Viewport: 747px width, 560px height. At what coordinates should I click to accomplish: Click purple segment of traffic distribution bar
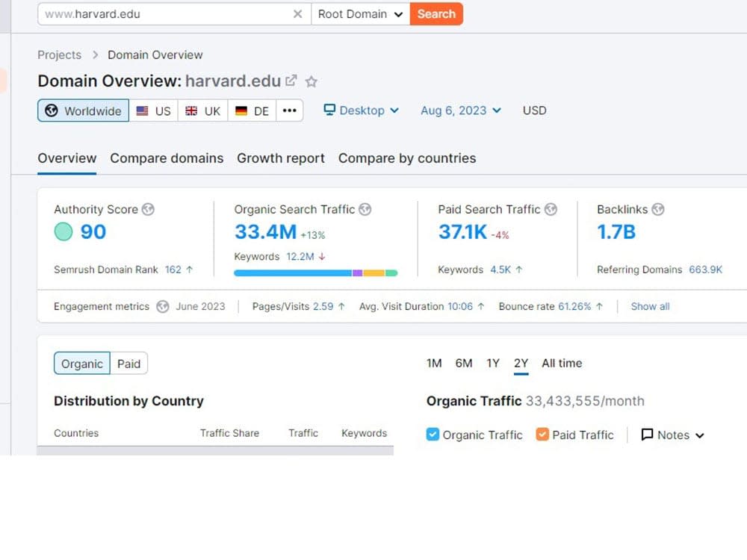(358, 273)
